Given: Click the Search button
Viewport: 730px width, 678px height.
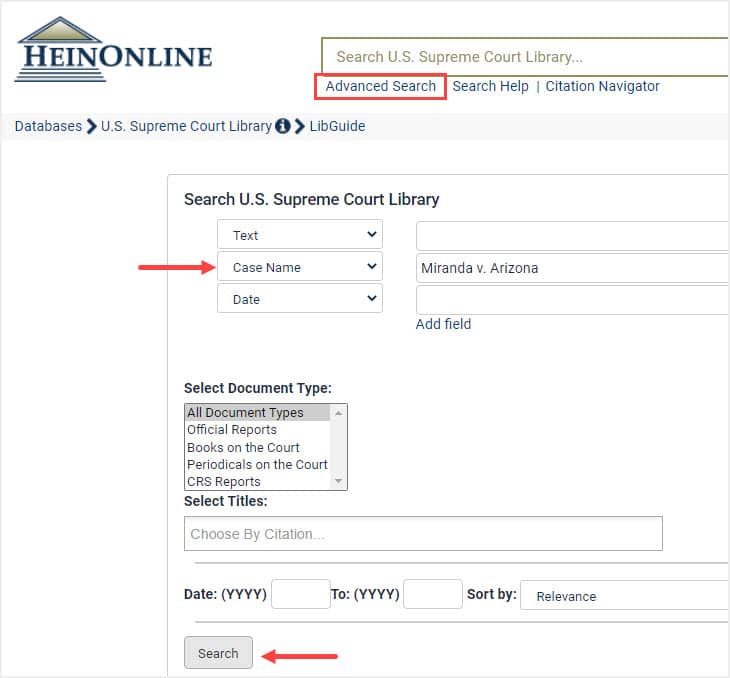Looking at the screenshot, I should [218, 653].
